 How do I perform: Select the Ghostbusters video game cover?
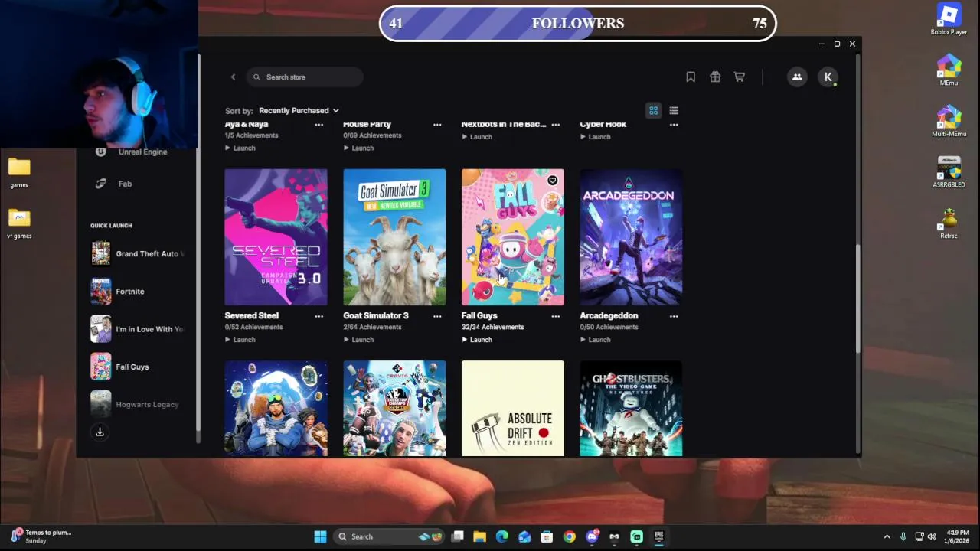pyautogui.click(x=631, y=409)
